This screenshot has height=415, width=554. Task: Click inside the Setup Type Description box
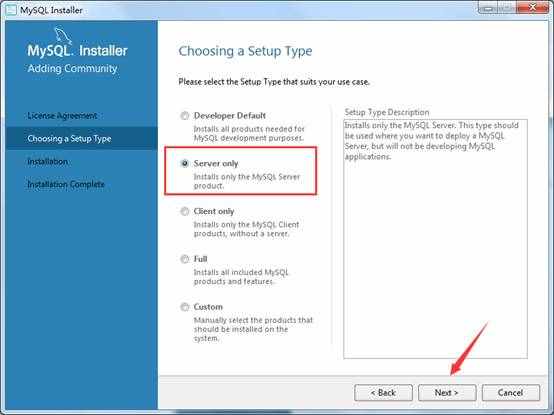click(435, 239)
